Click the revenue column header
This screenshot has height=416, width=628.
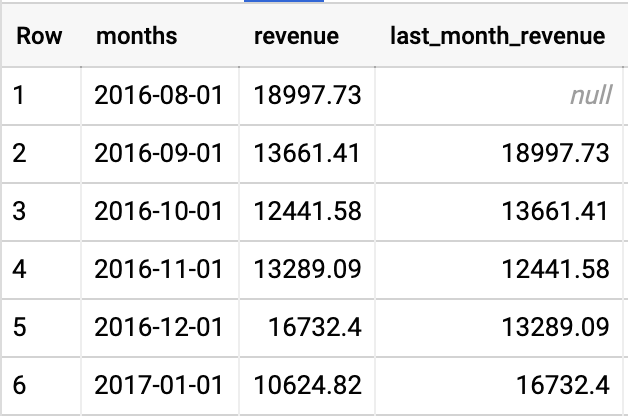click(296, 37)
